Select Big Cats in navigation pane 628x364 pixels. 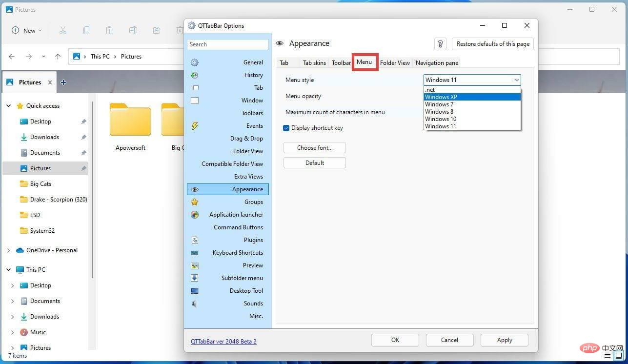(41, 184)
